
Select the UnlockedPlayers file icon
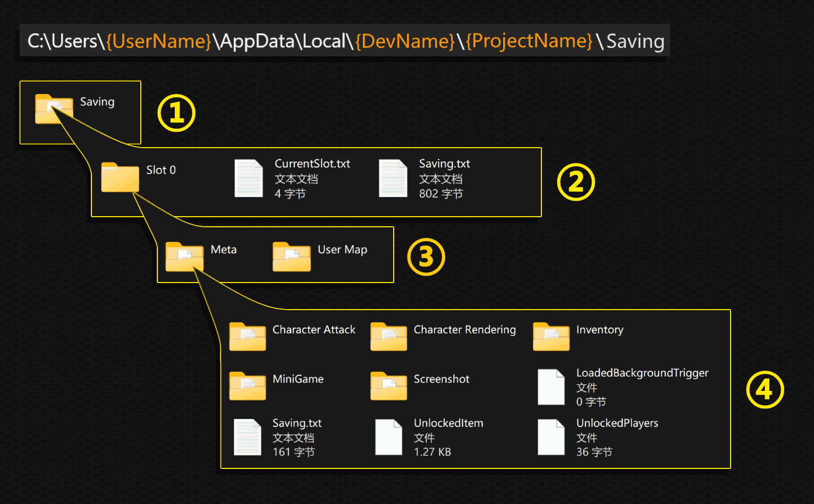point(551,438)
